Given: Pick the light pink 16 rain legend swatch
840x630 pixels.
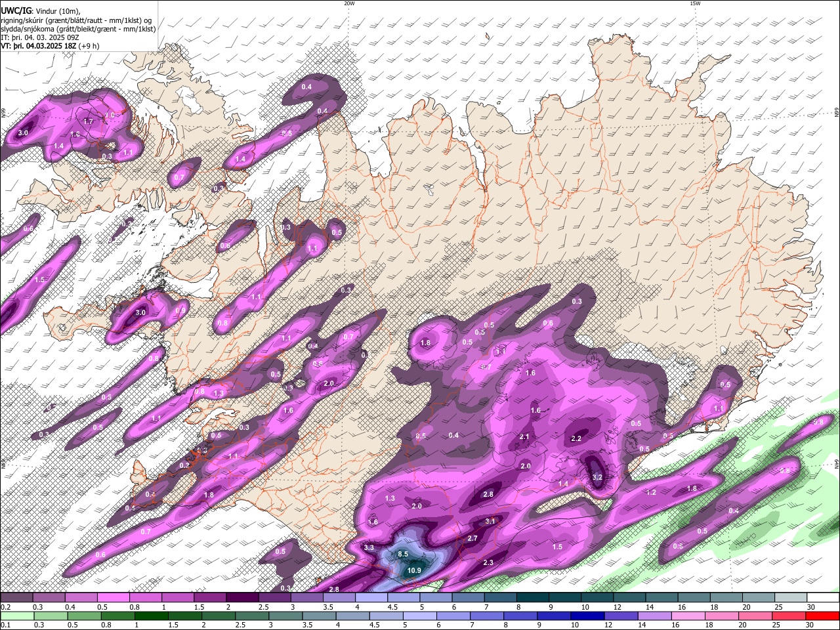Looking at the screenshot, I should [x=688, y=616].
